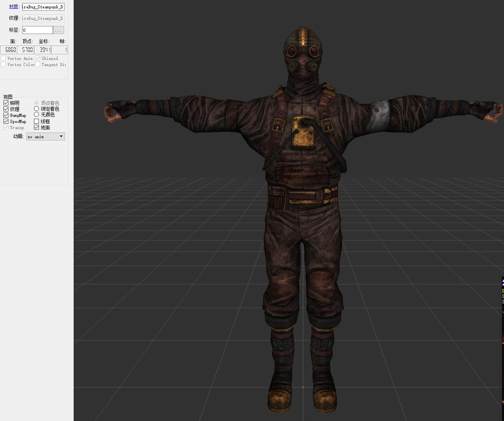Enable 线框 wireframe display
Viewport: 504px width, 421px height.
pyautogui.click(x=36, y=121)
